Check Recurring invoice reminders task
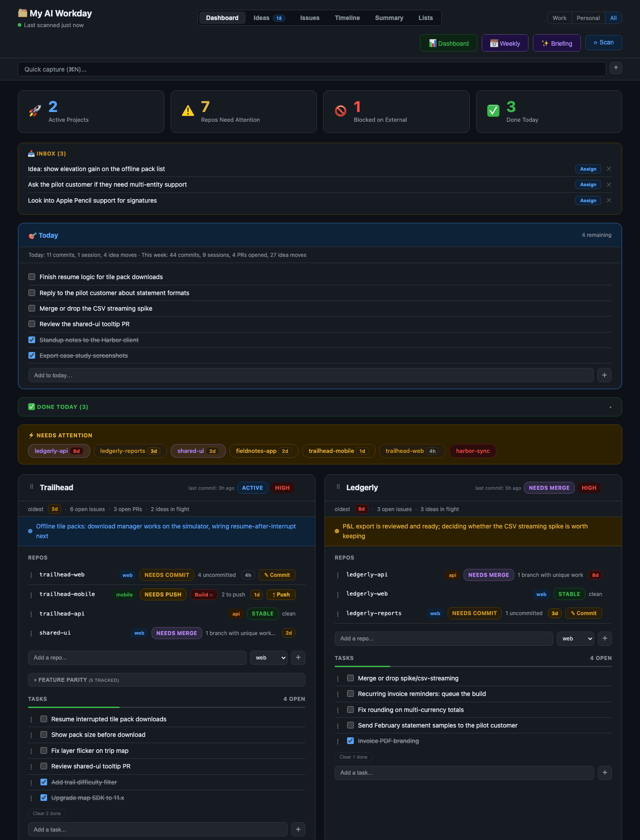Viewport: 640px width, 840px height. (x=350, y=694)
